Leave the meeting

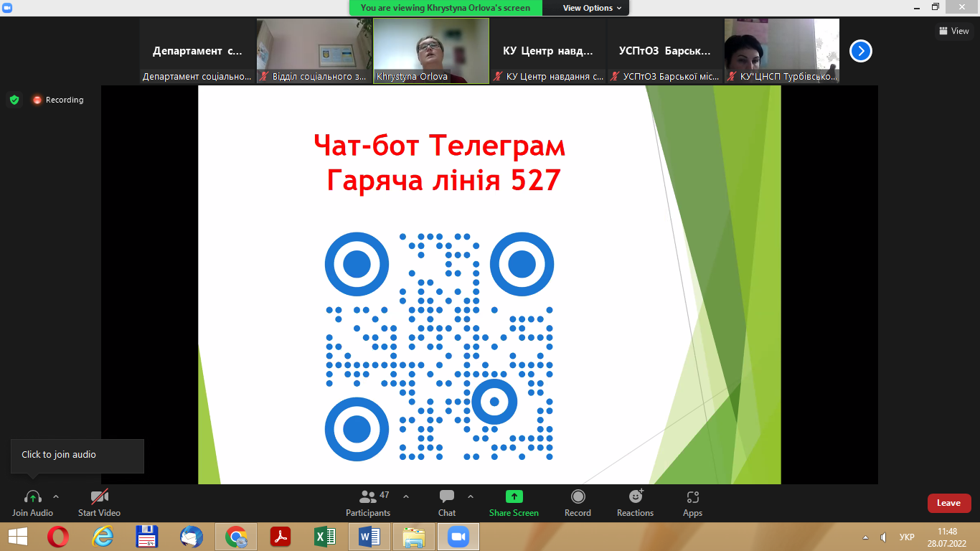pyautogui.click(x=948, y=503)
